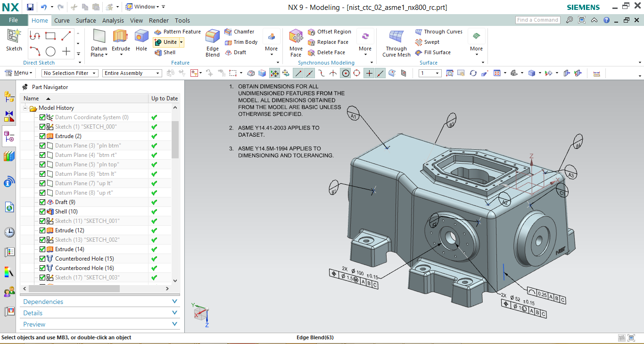Toggle the Extrude (12) checkbox
The height and width of the screenshot is (344, 644).
(x=42, y=230)
